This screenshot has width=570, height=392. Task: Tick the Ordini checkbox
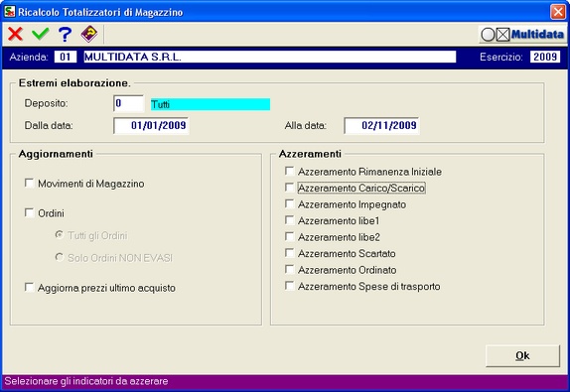[x=29, y=212]
